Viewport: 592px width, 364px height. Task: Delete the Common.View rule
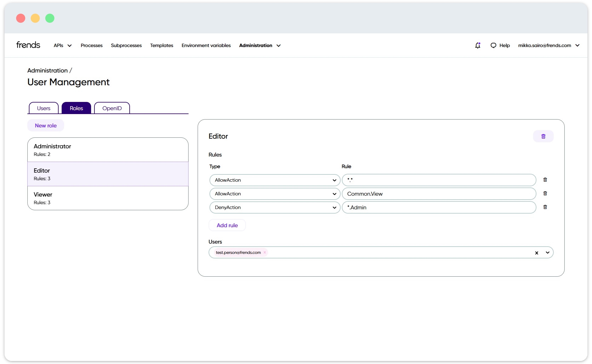pyautogui.click(x=545, y=193)
